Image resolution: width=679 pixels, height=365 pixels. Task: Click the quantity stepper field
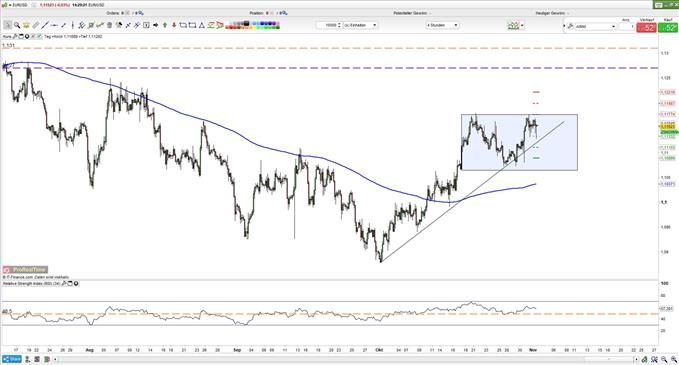coord(329,25)
